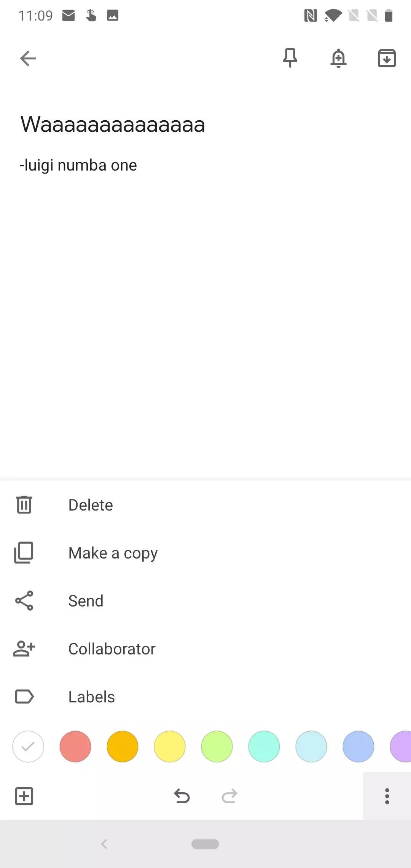The image size is (411, 868).
Task: Tap the back arrow to exit note
Action: click(28, 58)
